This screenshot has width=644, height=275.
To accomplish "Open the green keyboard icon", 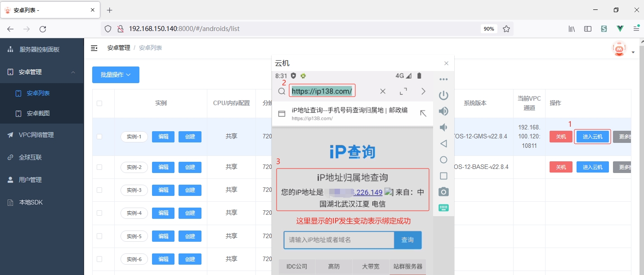I will pos(443,208).
